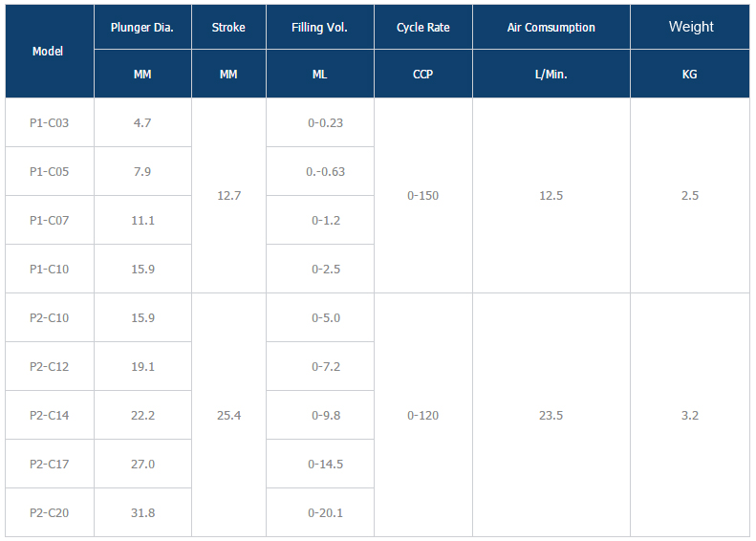Select the 0-20.1 filling volume cell
This screenshot has height=541, width=756.
point(325,512)
